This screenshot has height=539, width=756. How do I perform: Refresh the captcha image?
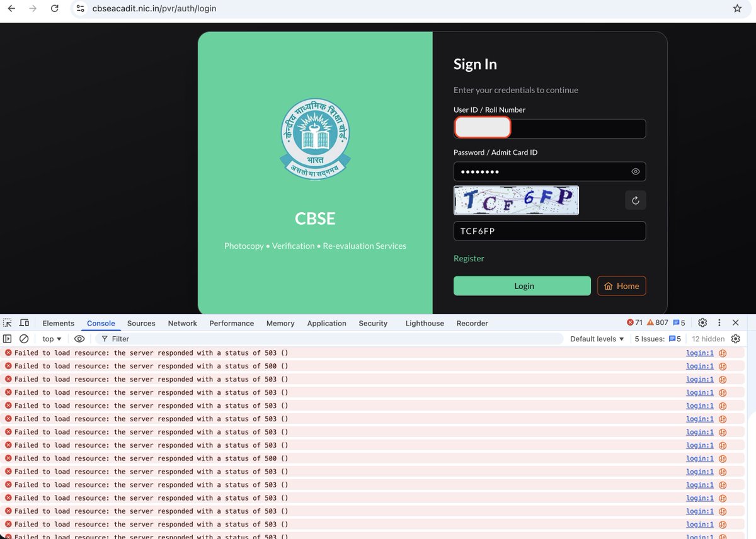click(635, 200)
